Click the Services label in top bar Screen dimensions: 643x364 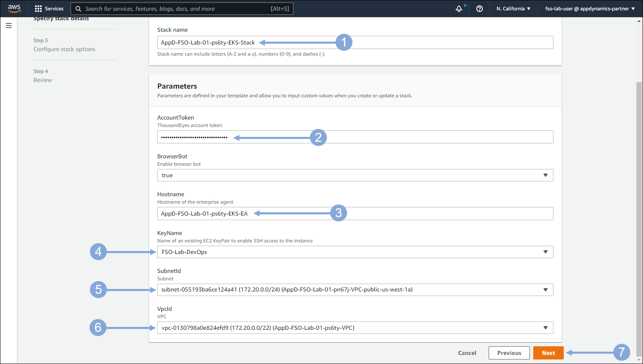pos(54,9)
